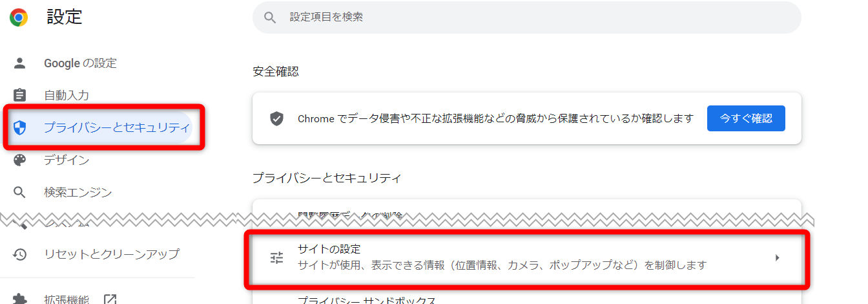Click the magnifier icon beside 検索エンジン

tap(20, 192)
